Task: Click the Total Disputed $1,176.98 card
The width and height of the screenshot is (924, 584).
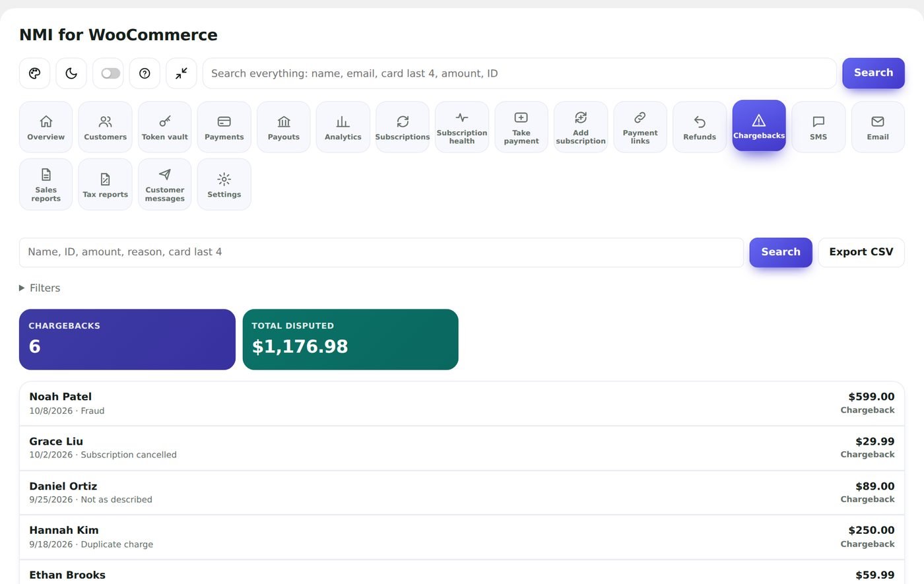Action: (350, 339)
